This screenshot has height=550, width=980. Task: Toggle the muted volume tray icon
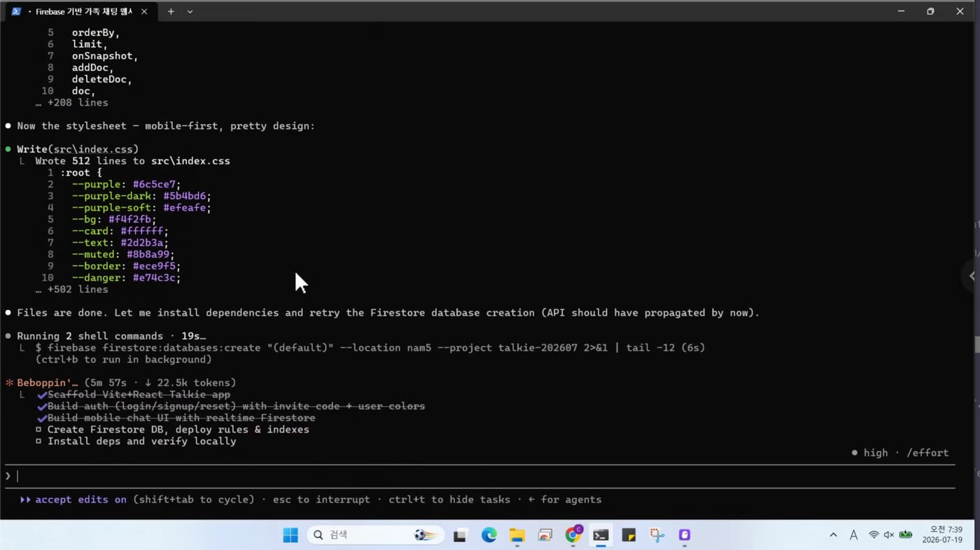[889, 535]
